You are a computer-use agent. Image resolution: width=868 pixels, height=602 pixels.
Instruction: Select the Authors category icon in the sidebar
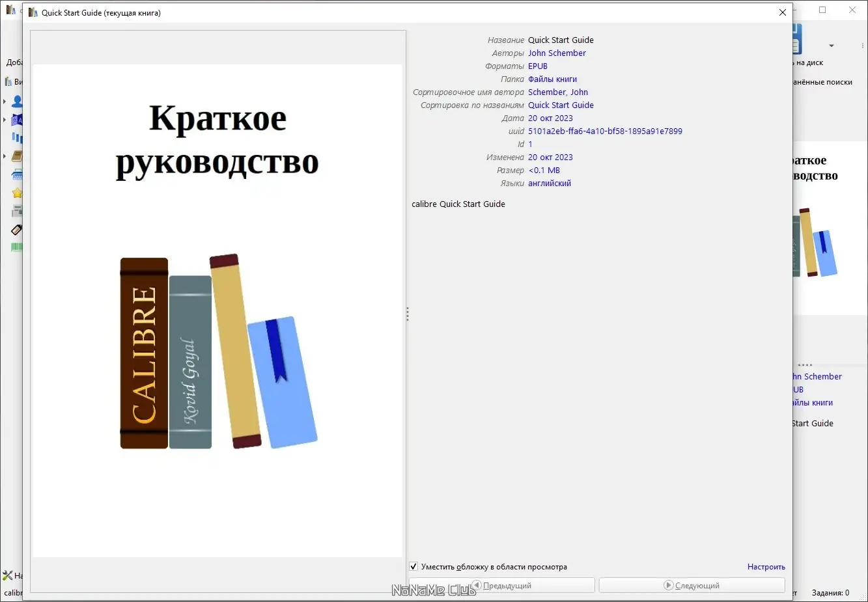point(17,101)
